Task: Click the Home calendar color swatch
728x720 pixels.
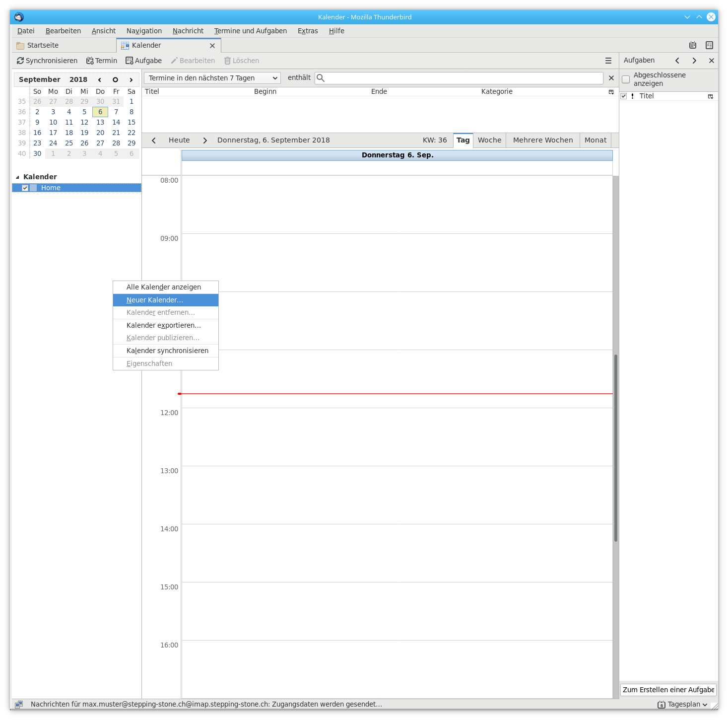Action: point(33,188)
